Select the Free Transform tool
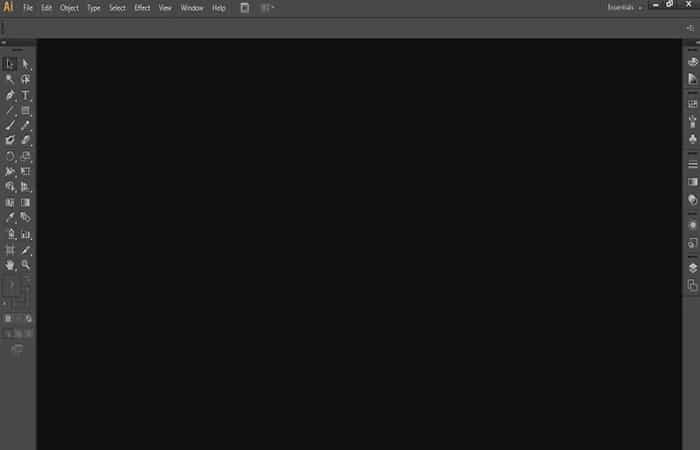700x450 pixels. [x=25, y=171]
